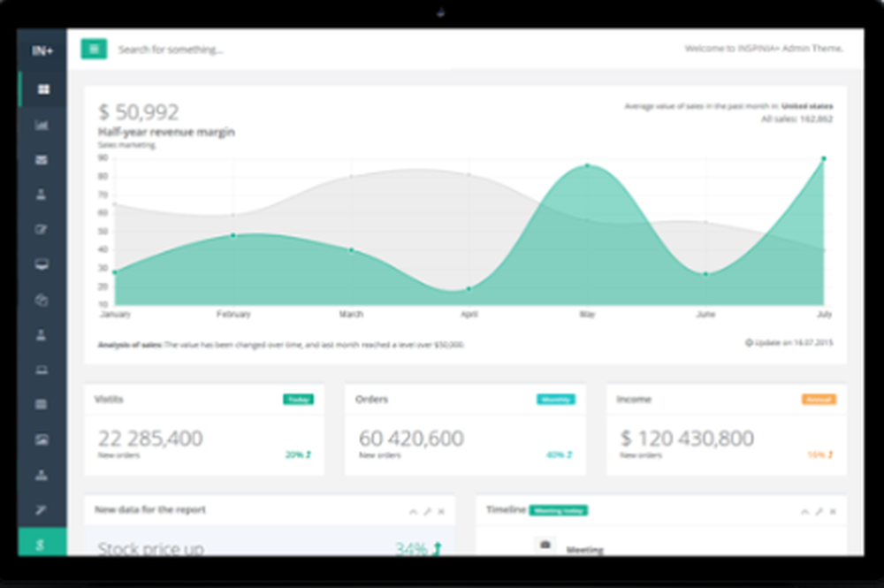Screen dimensions: 884x588
Task: Click the Analysis of sales description line
Action: click(281, 345)
